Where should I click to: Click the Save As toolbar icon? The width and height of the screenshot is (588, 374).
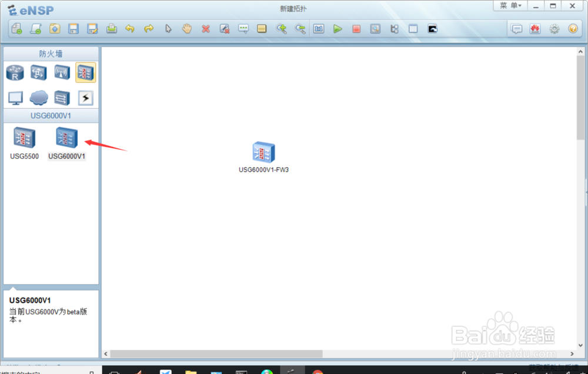tap(92, 28)
